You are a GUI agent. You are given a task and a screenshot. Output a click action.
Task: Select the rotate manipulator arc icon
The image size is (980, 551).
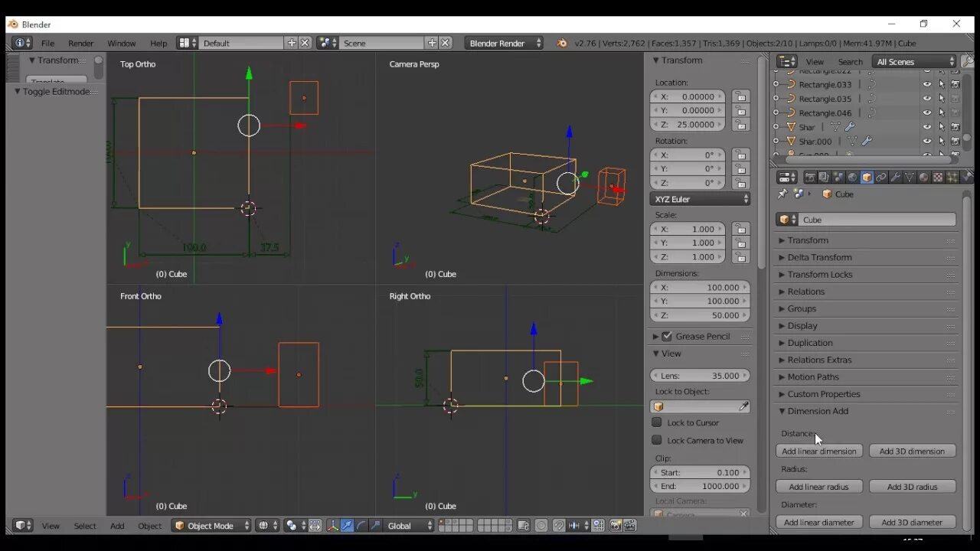click(x=361, y=526)
